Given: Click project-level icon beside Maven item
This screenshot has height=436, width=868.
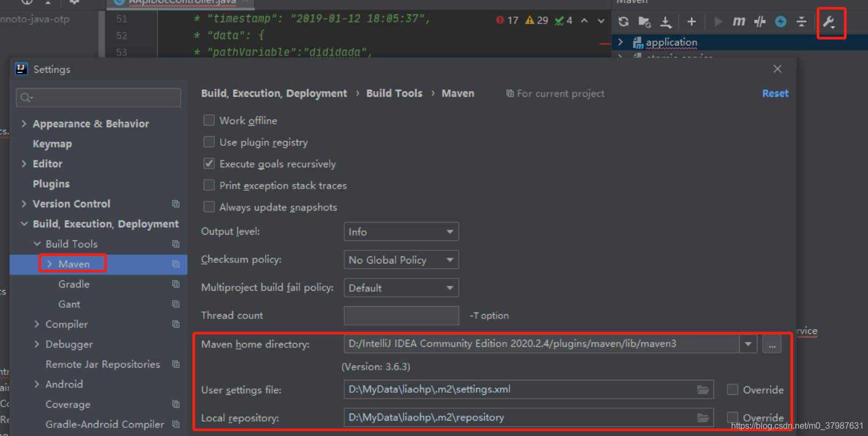Looking at the screenshot, I should click(x=176, y=264).
